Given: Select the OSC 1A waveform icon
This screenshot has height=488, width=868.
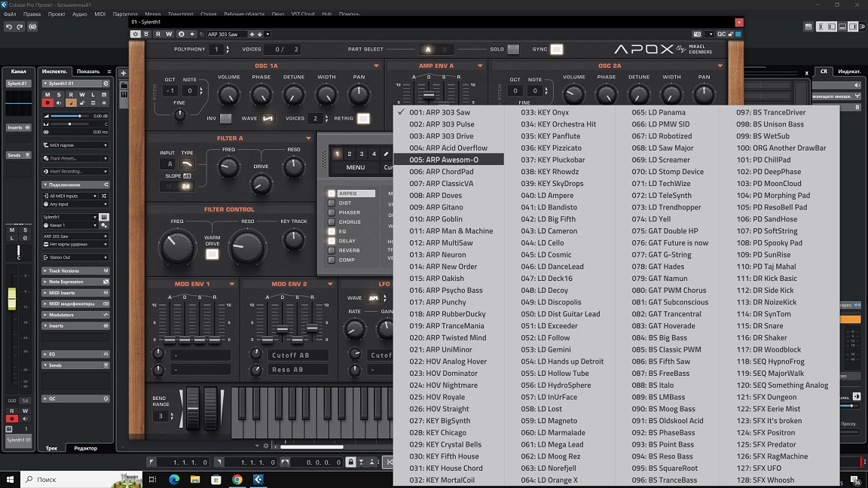Looking at the screenshot, I should (267, 118).
